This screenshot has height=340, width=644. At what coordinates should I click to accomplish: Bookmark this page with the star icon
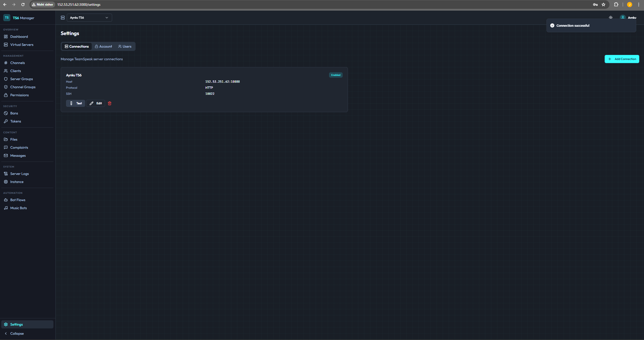tap(603, 5)
